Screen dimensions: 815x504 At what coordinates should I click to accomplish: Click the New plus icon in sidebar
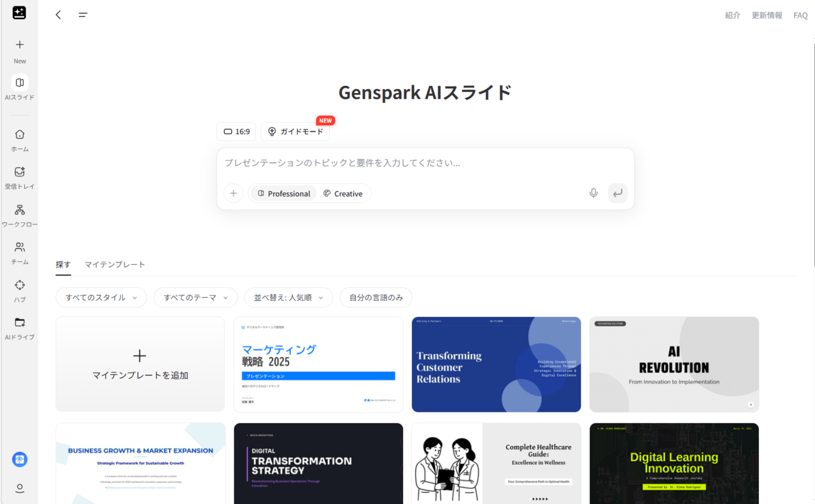pos(20,45)
